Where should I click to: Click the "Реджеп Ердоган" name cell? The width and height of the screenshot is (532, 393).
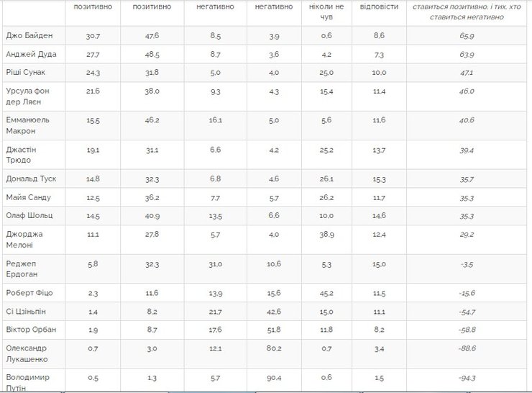[x=22, y=269]
